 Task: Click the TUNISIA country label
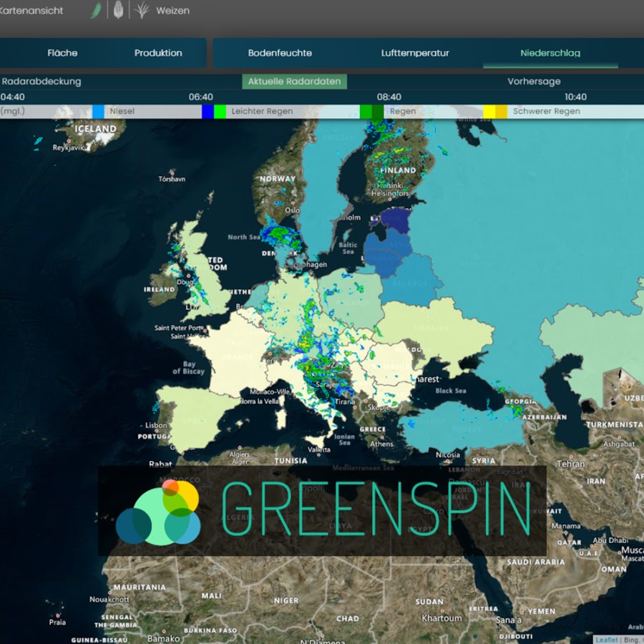(291, 461)
